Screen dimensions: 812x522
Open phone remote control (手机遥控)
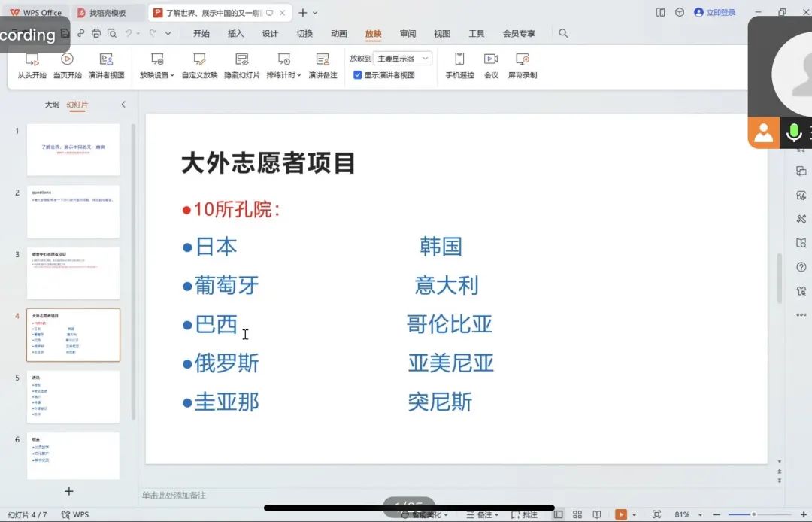coord(459,65)
